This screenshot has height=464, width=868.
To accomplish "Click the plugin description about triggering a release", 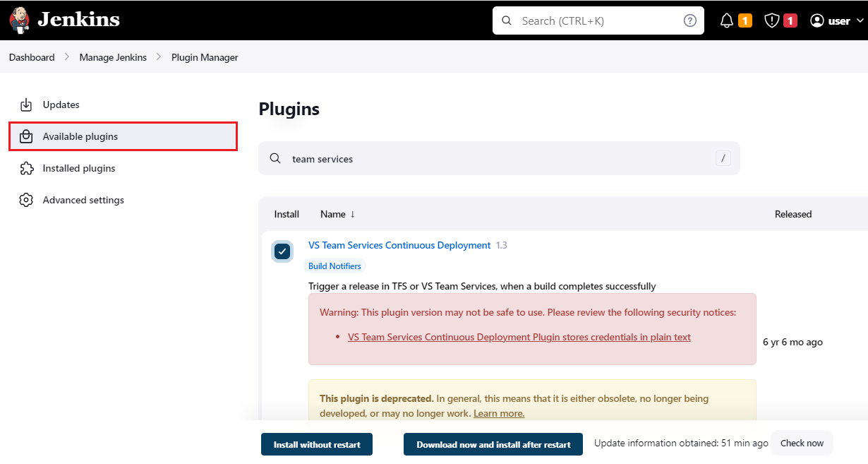I will click(482, 286).
